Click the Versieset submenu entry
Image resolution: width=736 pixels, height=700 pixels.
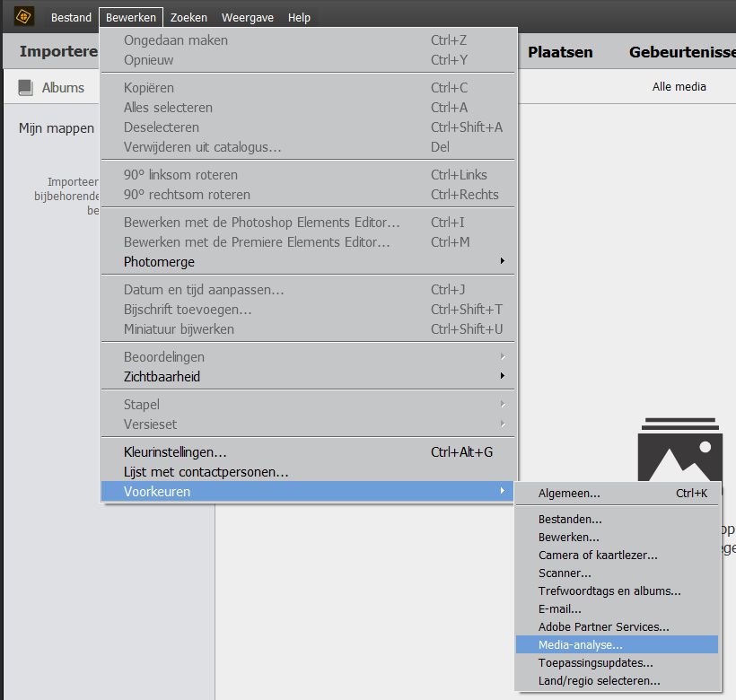(308, 424)
